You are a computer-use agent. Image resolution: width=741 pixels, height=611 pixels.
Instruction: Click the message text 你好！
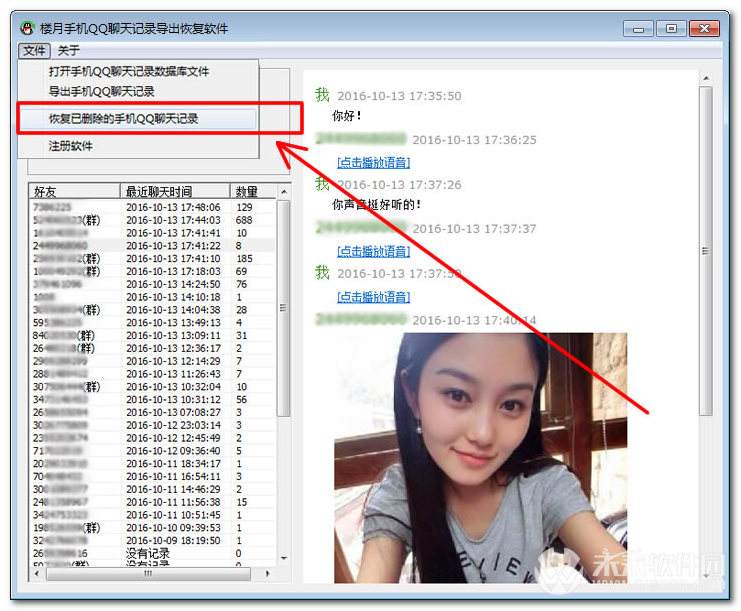[347, 115]
